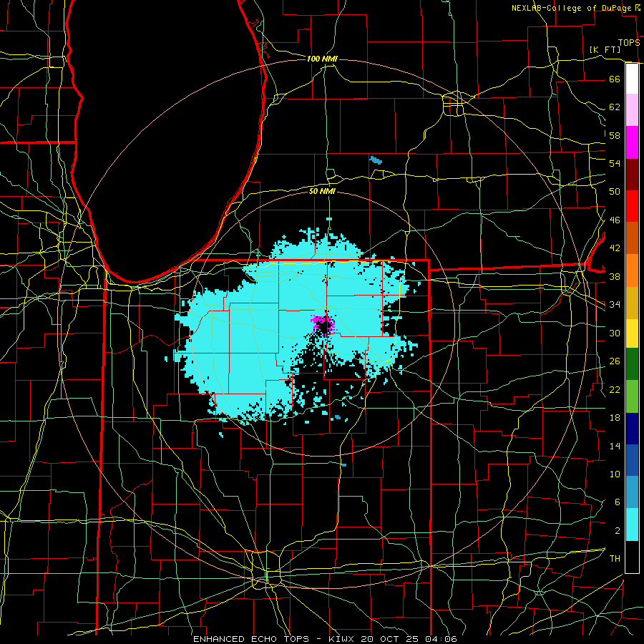This screenshot has width=644, height=644.
Task: Click the bright red 46-50 kft swatch
Action: click(632, 206)
